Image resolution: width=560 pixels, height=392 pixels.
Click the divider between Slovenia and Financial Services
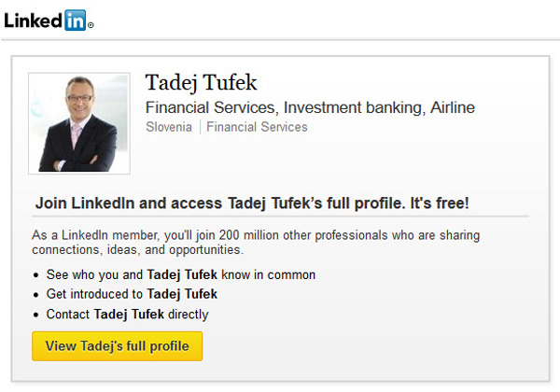tap(200, 127)
